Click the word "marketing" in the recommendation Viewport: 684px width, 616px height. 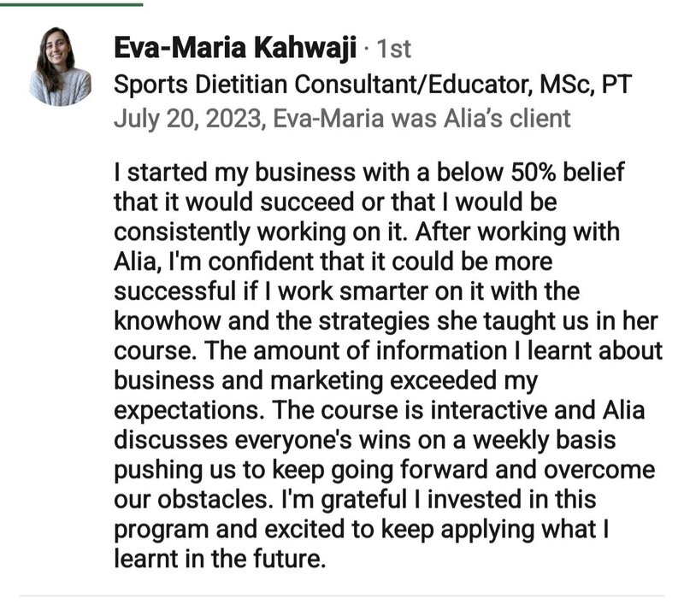point(327,381)
